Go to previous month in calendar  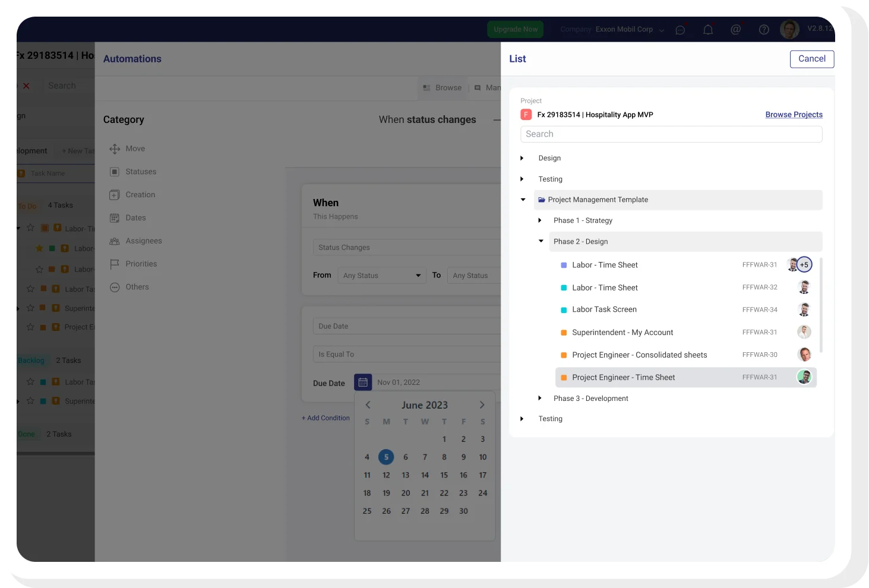pyautogui.click(x=368, y=405)
